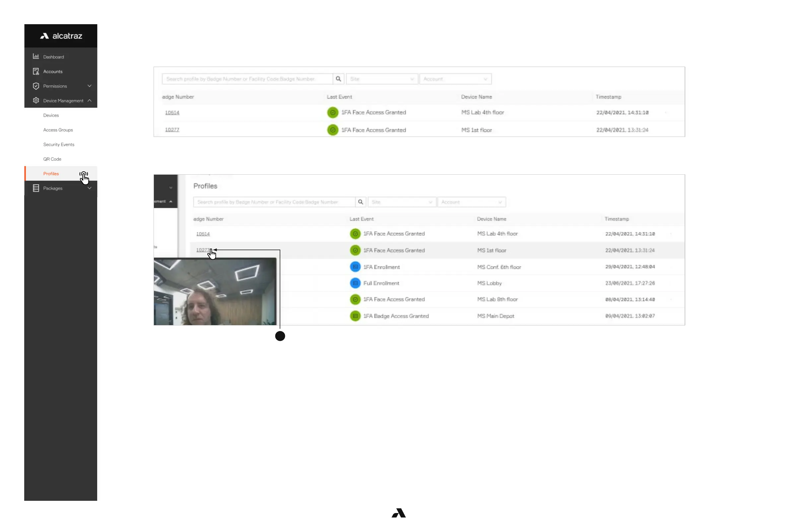Viewport: 812px width, 525px height.
Task: Expand the Packages menu chevron
Action: [x=89, y=188]
